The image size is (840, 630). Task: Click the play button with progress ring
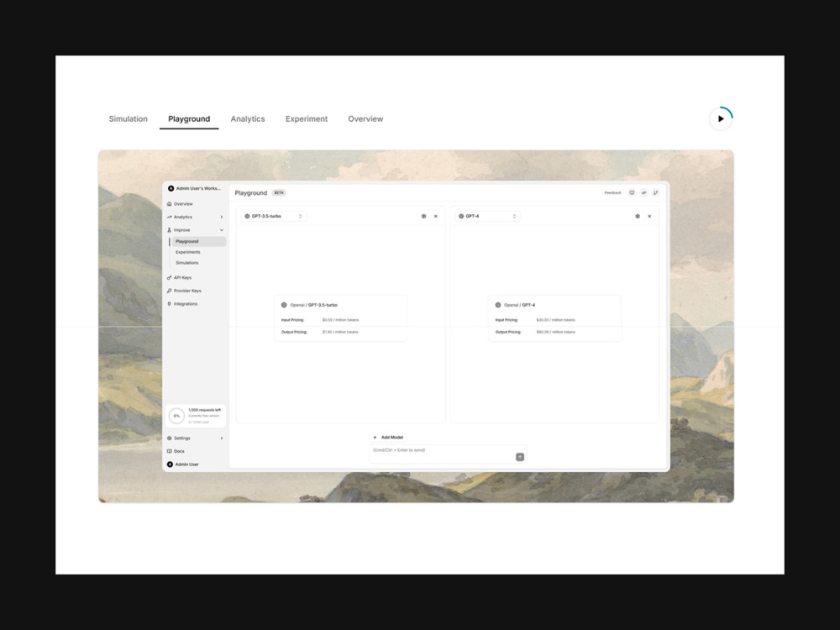point(721,118)
